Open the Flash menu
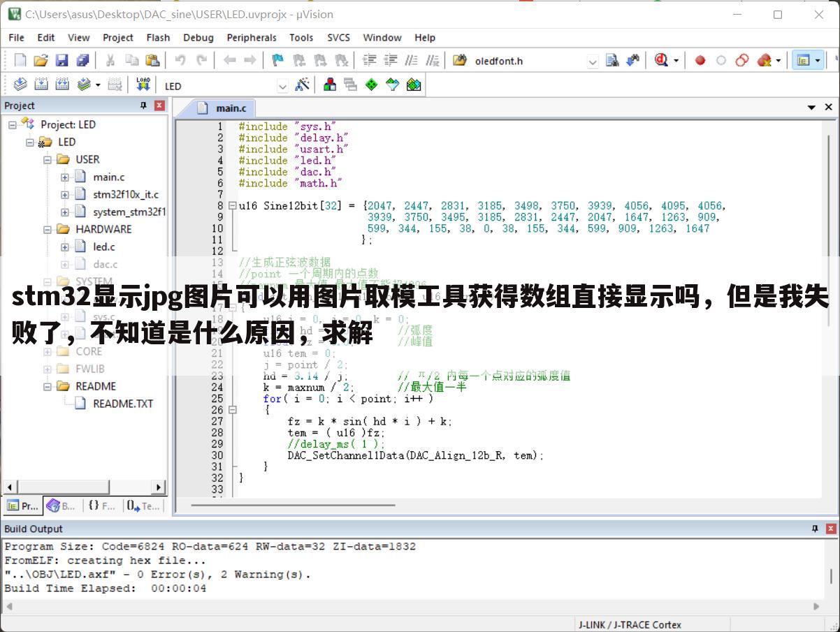Screen dimensions: 840x632 [x=158, y=38]
